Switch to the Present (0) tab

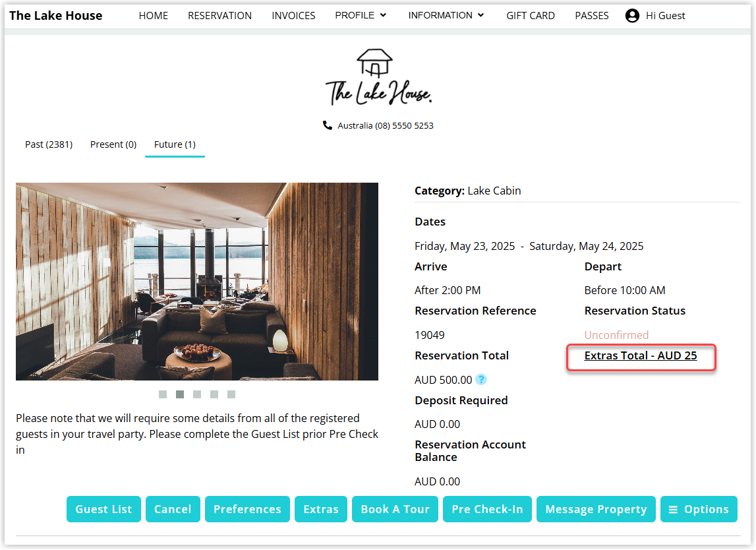(113, 144)
